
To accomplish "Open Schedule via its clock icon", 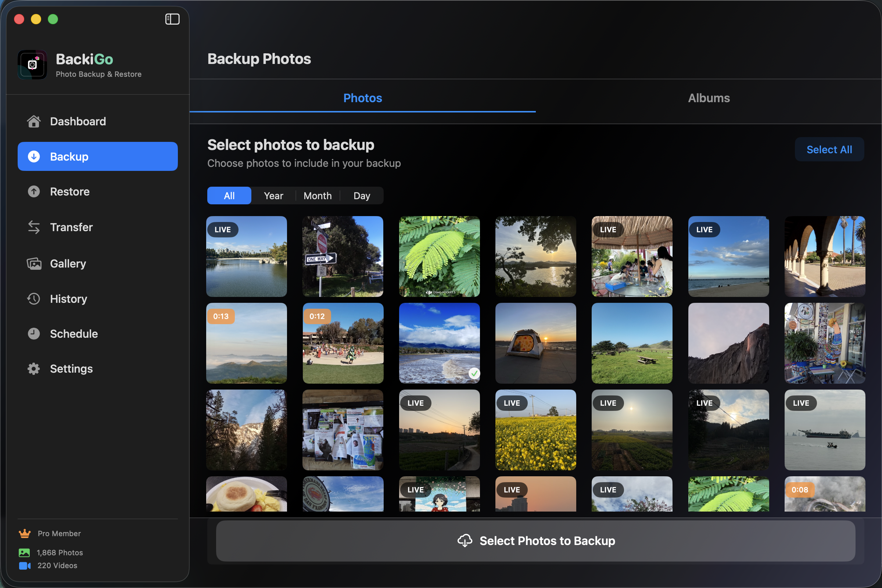I will click(x=34, y=334).
